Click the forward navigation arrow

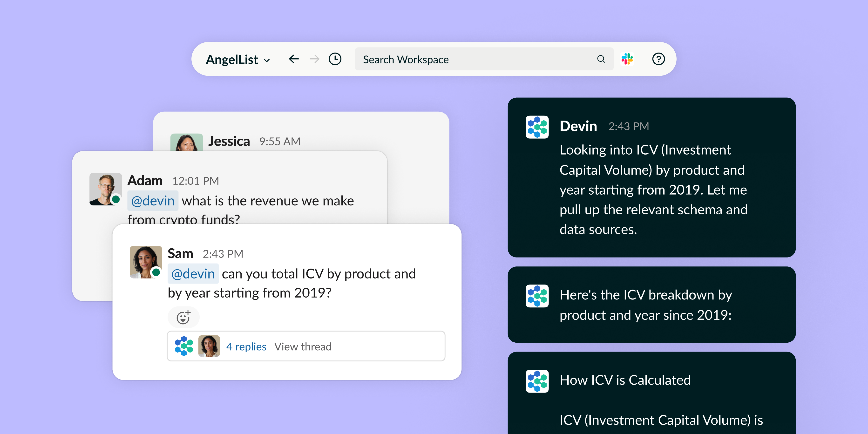coord(314,59)
